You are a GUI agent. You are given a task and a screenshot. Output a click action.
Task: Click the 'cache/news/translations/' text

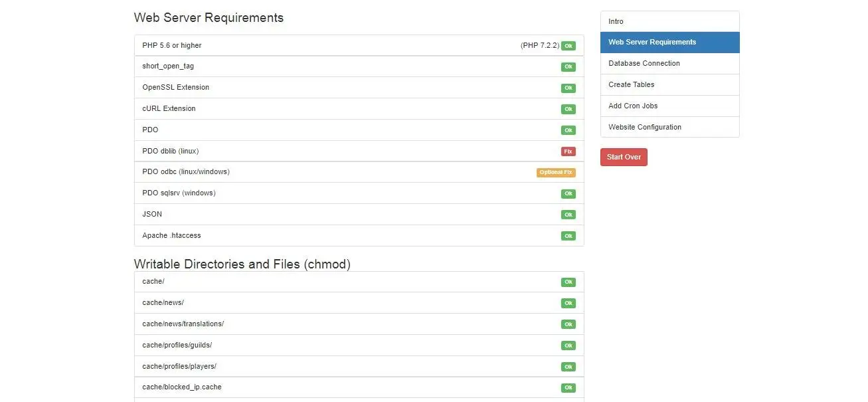point(183,324)
